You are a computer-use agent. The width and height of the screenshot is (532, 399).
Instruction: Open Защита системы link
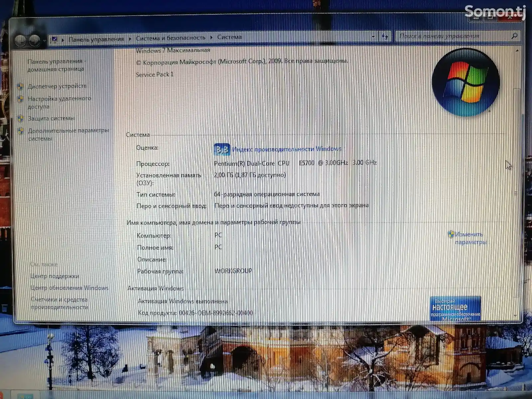(51, 118)
